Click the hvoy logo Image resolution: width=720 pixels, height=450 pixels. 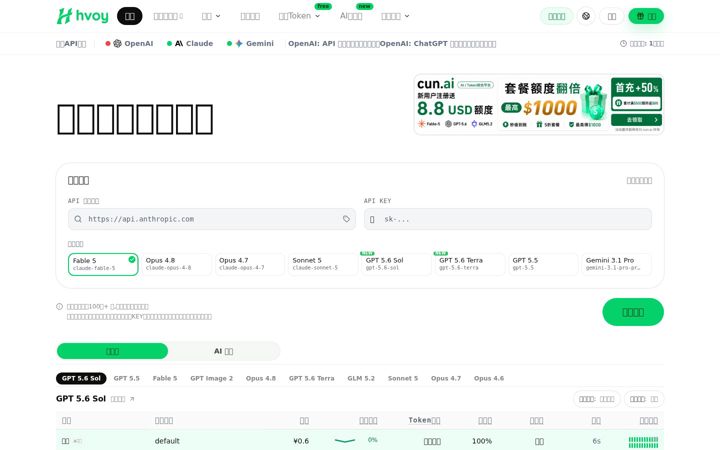tap(83, 16)
